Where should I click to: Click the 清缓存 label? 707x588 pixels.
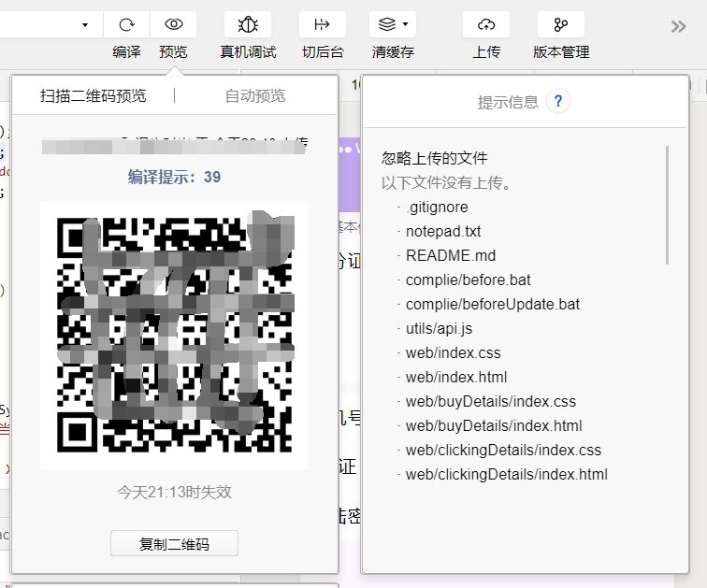393,51
